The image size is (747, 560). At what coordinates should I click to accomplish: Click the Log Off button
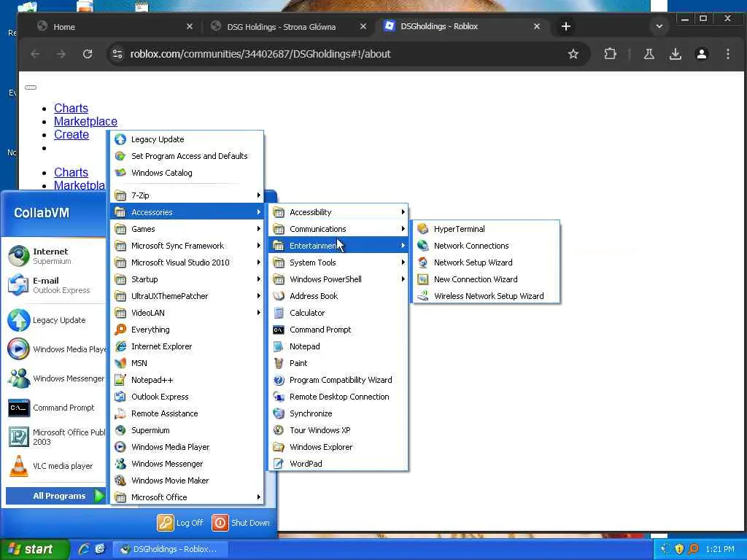point(180,523)
